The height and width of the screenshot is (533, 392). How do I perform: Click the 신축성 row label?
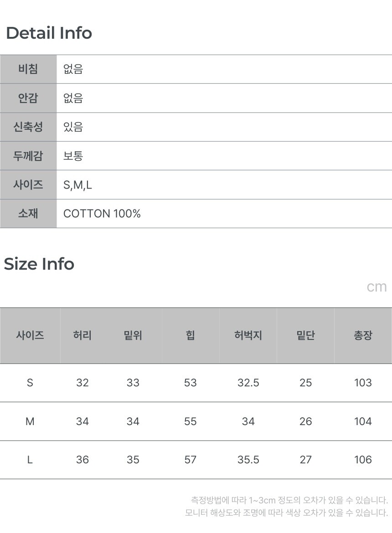[x=28, y=127]
